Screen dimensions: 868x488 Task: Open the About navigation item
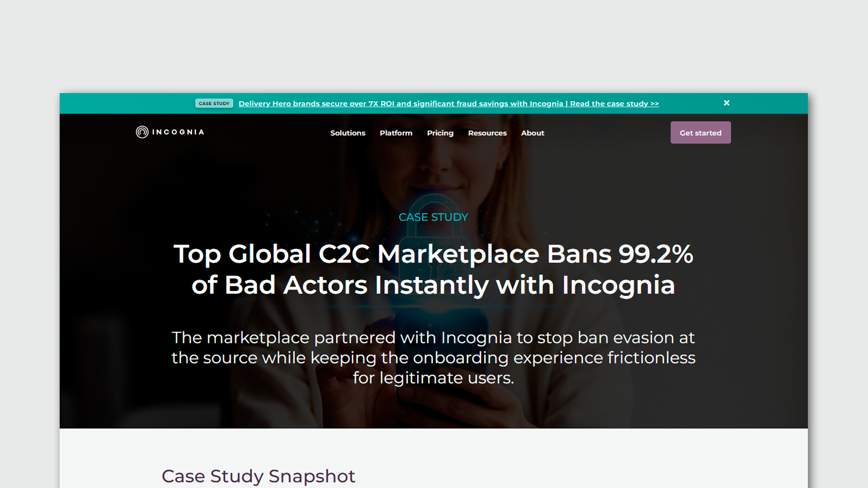tap(533, 133)
